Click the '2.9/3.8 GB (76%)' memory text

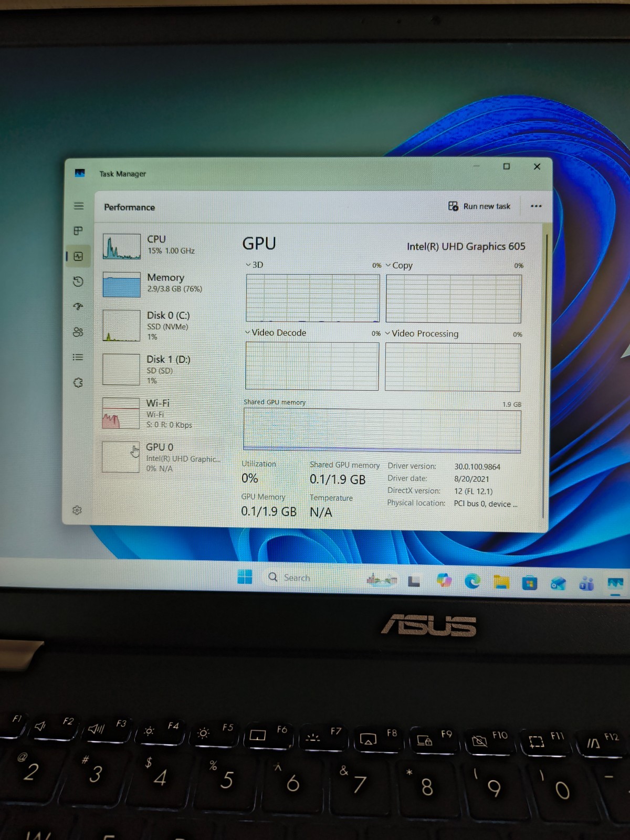pos(175,289)
